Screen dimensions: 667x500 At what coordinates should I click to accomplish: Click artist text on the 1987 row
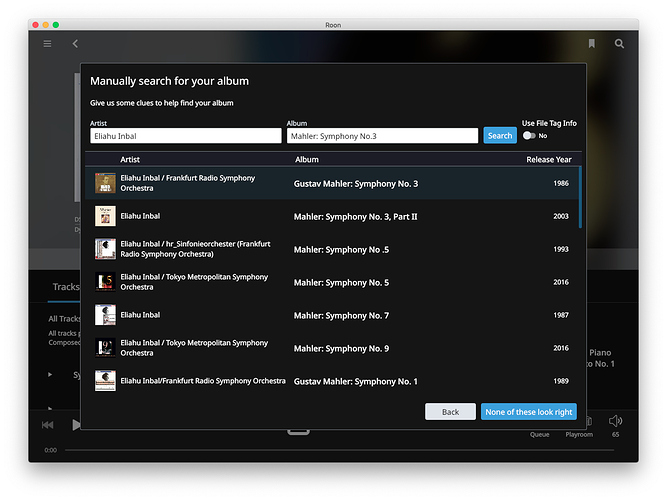[140, 315]
